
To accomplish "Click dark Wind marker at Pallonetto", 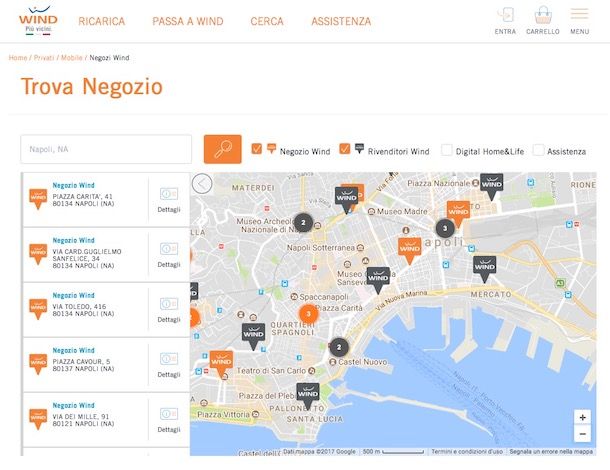I will coord(308,395).
